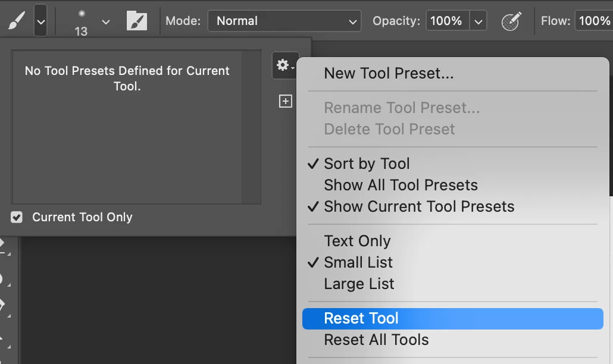Choose New Tool Preset from menu
The height and width of the screenshot is (364, 613).
[389, 74]
